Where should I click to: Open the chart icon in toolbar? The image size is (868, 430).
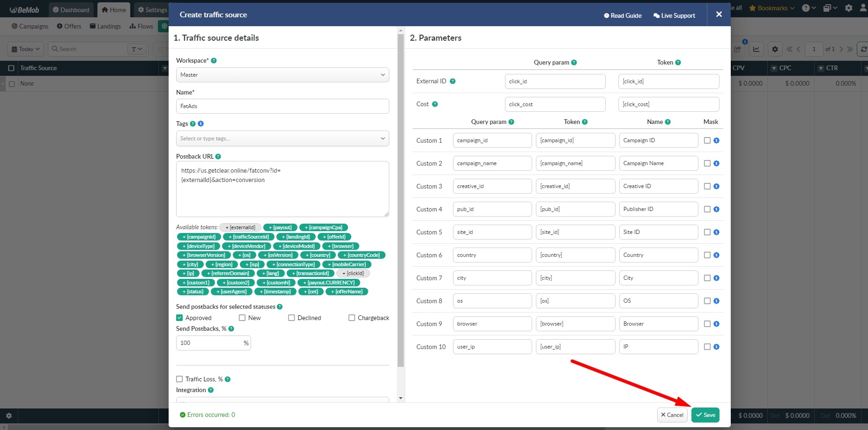(756, 49)
